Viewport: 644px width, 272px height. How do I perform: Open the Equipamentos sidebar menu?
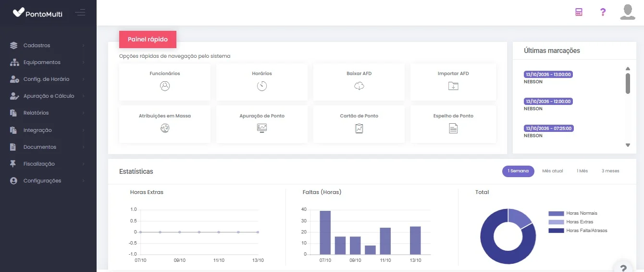tap(48, 62)
